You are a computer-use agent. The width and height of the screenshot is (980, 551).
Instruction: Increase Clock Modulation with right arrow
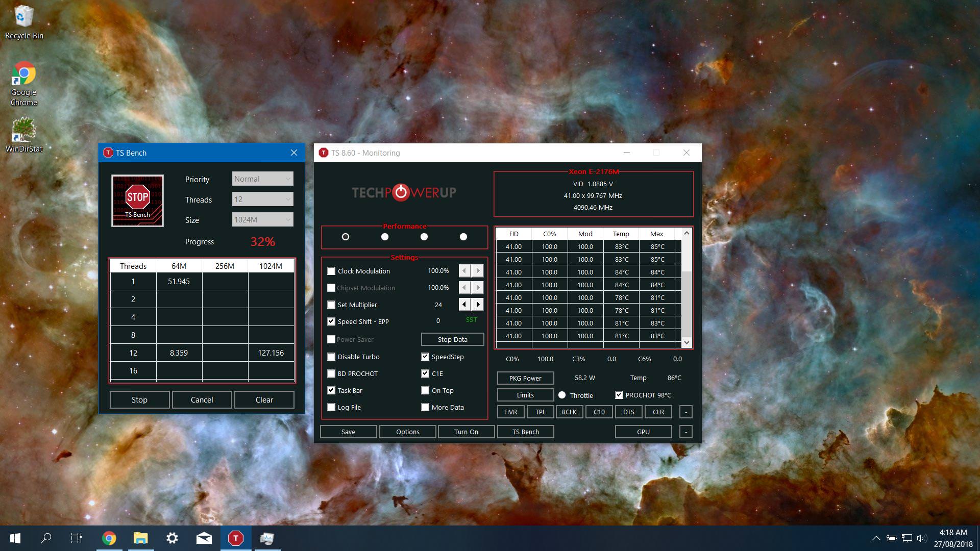click(478, 271)
